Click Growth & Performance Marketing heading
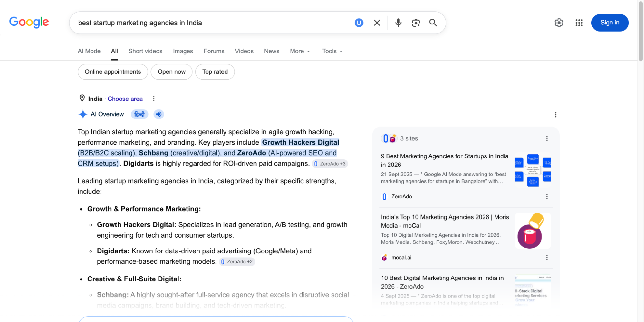The height and width of the screenshot is (322, 644). (x=144, y=209)
